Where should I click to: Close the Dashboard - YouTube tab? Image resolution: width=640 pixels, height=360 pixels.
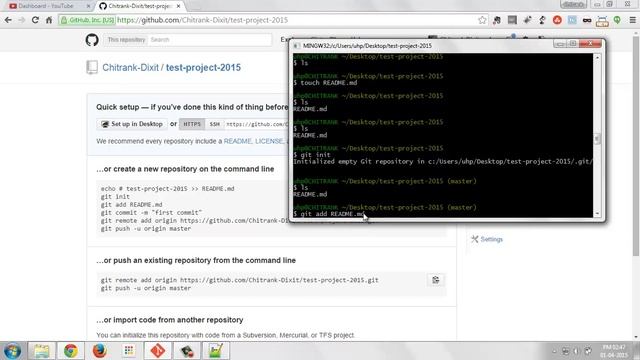(89, 6)
